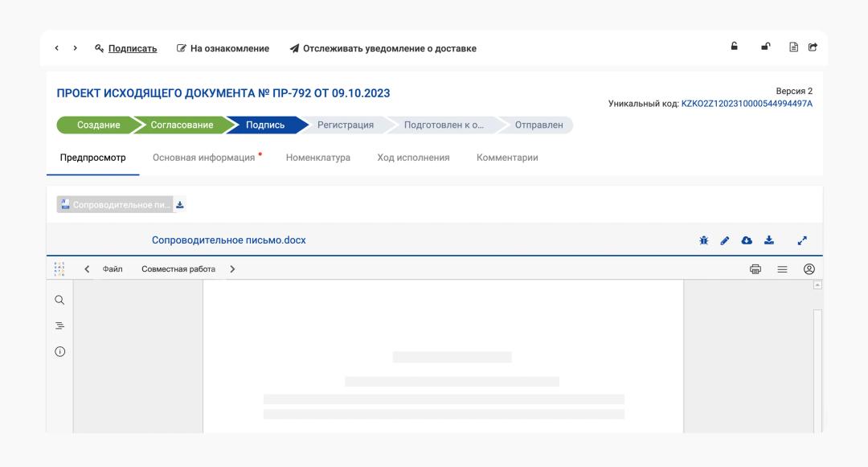Click the user profile icon in editor

(x=809, y=269)
